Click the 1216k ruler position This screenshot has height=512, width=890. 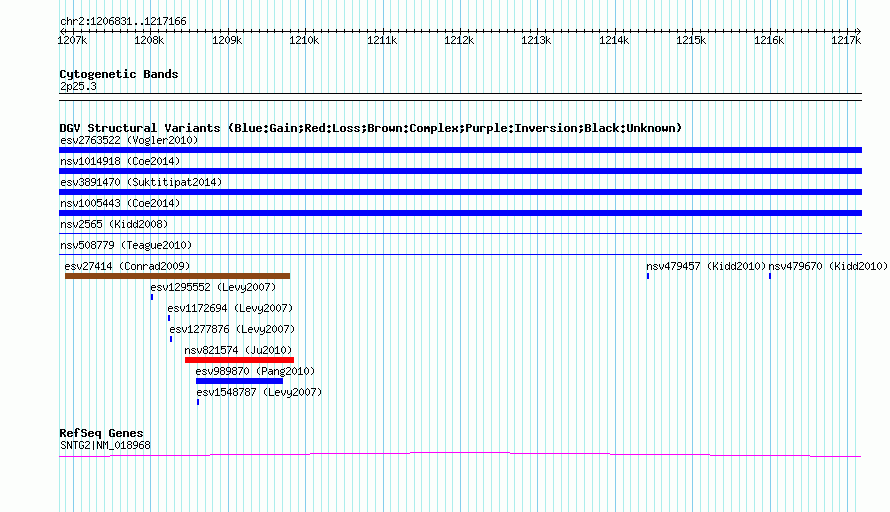769,40
